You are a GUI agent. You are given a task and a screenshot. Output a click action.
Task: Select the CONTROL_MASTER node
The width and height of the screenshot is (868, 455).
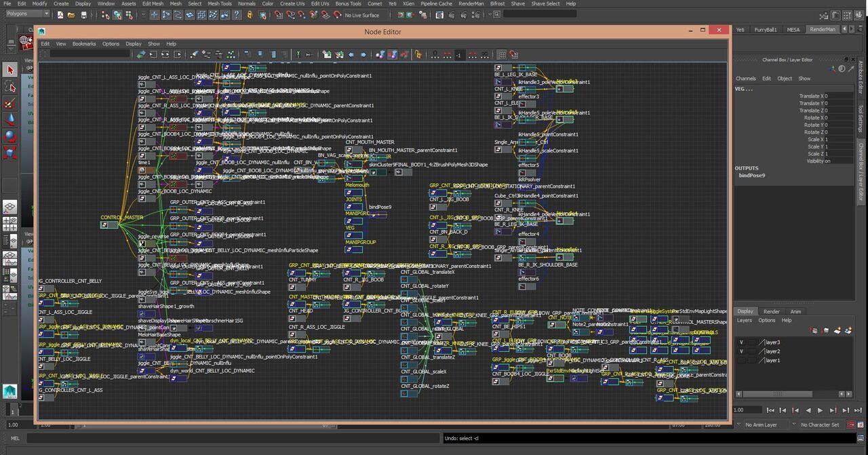pyautogui.click(x=109, y=225)
